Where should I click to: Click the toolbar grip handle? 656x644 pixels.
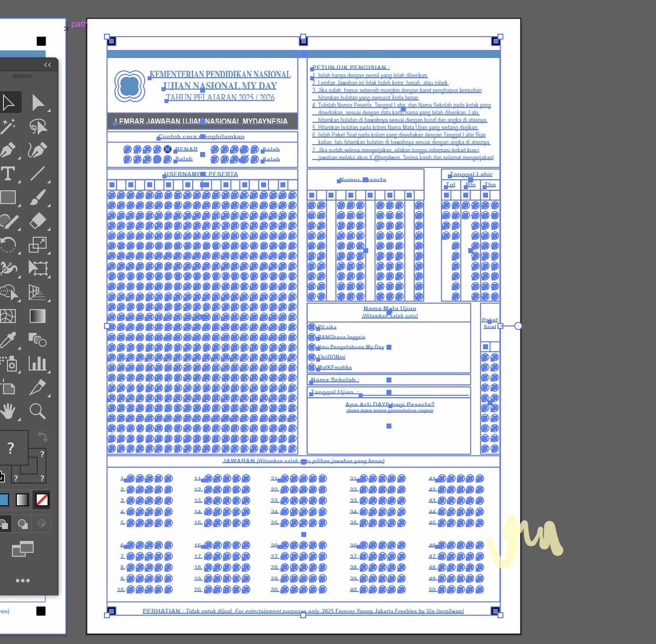[22, 77]
